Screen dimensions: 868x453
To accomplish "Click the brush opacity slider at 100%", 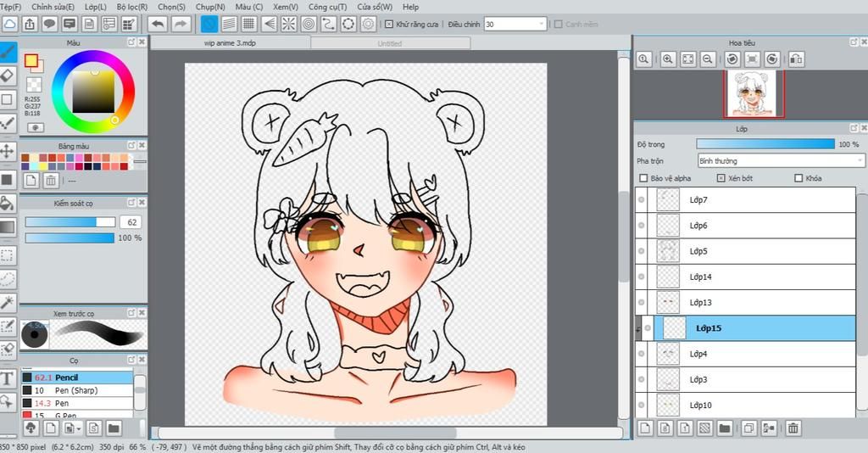I will (x=70, y=238).
